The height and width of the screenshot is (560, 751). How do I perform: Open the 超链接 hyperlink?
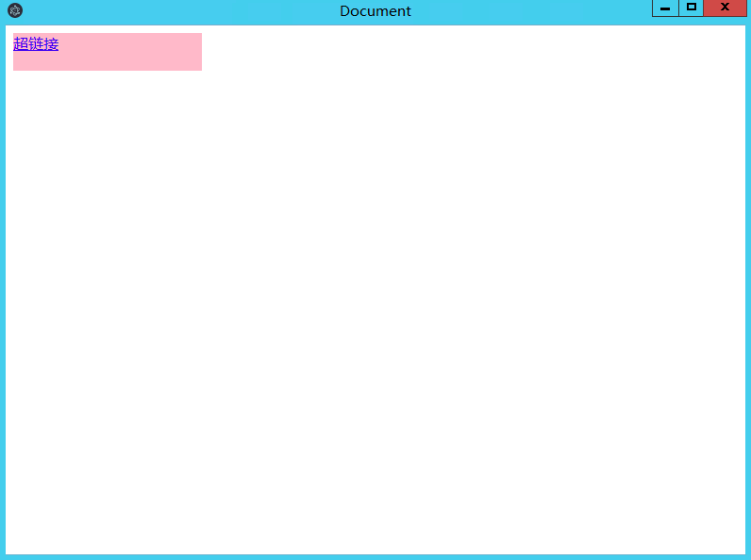click(x=36, y=44)
